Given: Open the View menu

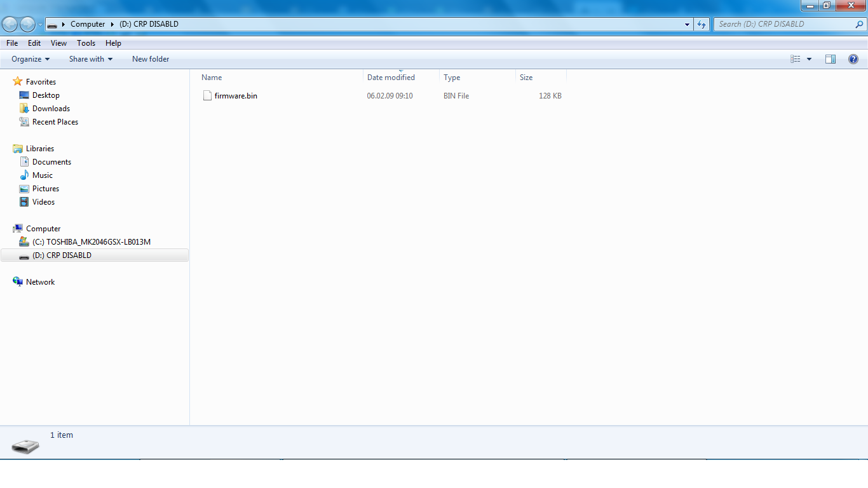Looking at the screenshot, I should click(x=58, y=43).
